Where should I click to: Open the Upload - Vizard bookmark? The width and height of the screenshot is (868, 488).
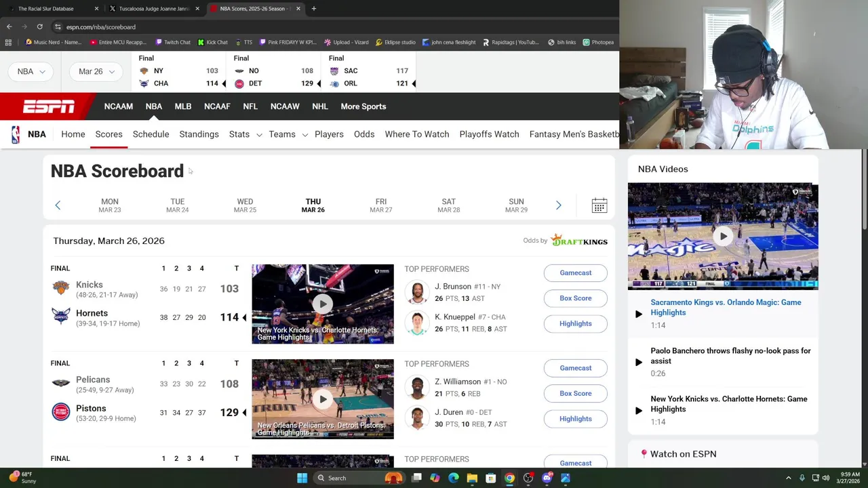click(346, 42)
